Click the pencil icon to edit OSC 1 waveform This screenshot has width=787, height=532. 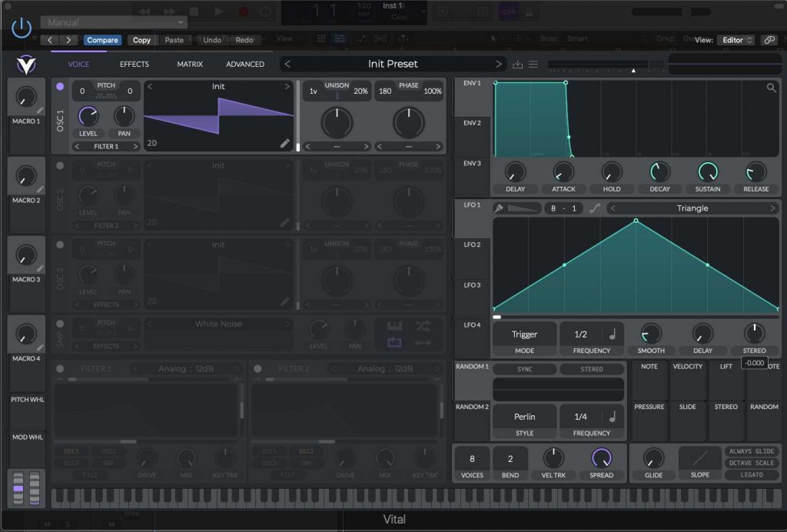coord(285,143)
